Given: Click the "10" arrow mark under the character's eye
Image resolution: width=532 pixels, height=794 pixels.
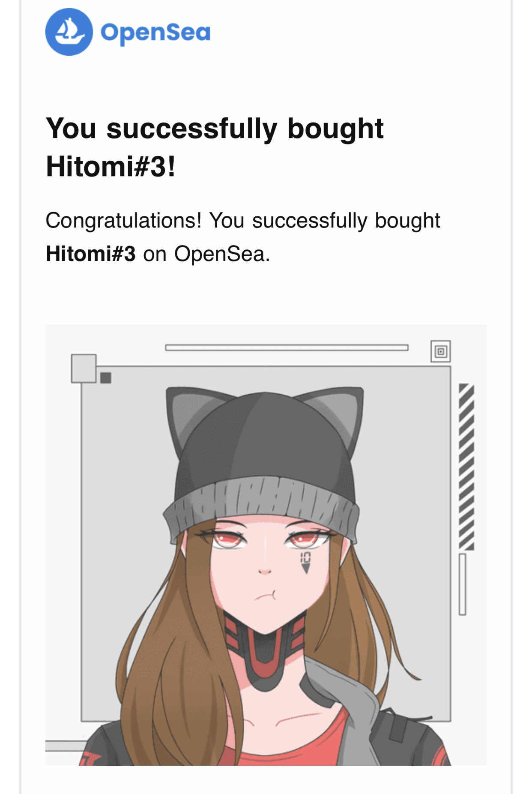Looking at the screenshot, I should (x=305, y=562).
